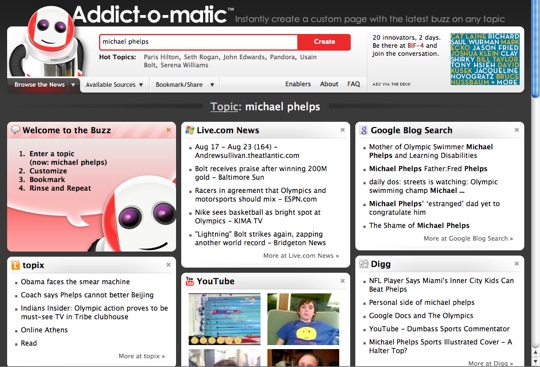Open 'Indians Insider: Olympic action' topix story
The height and width of the screenshot is (367, 540).
click(x=94, y=313)
